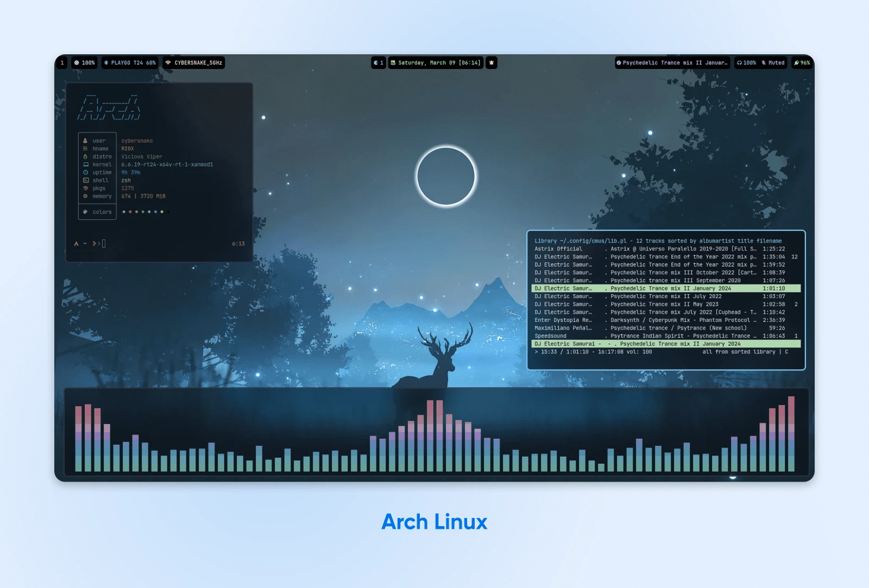The image size is (869, 588).
Task: Click the colors palette icon
Action: [x=85, y=212]
